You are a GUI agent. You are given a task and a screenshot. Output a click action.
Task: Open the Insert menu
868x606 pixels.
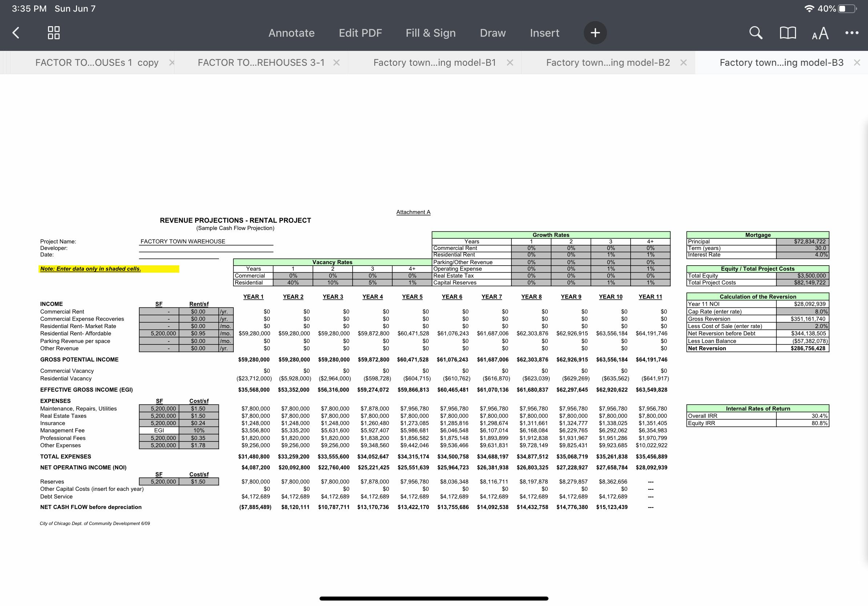(544, 33)
